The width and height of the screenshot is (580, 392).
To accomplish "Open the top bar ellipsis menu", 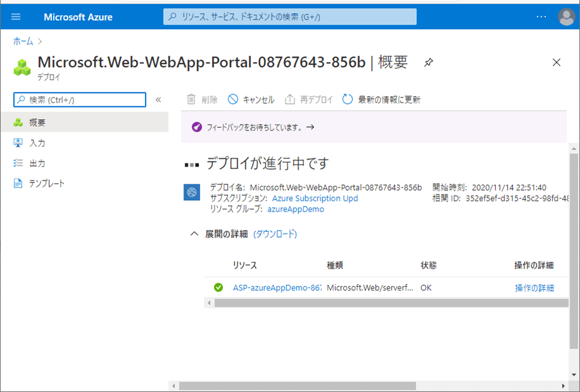I will tap(541, 17).
